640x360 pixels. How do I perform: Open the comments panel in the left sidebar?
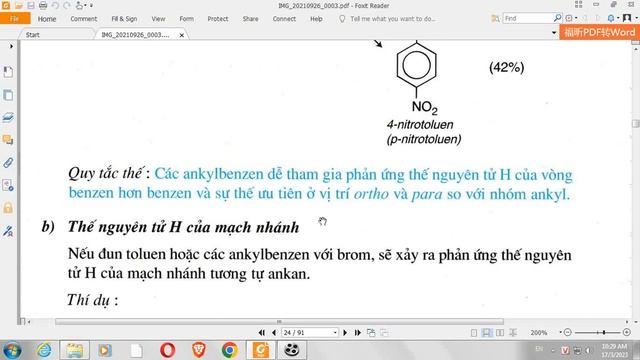coord(8,140)
